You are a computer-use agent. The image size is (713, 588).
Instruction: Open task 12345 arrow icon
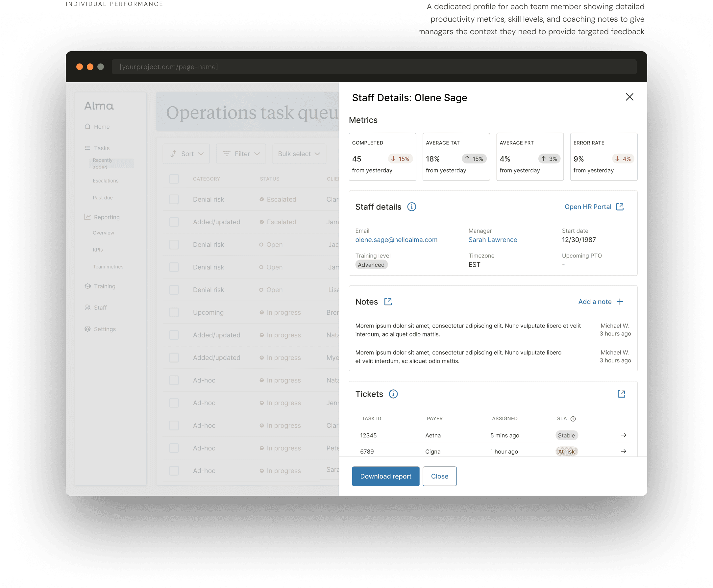click(x=623, y=435)
